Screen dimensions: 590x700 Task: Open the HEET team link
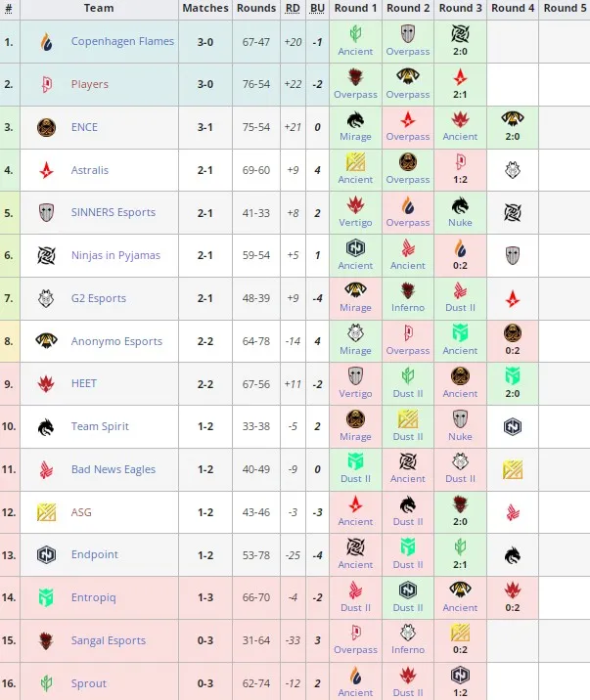(x=83, y=384)
